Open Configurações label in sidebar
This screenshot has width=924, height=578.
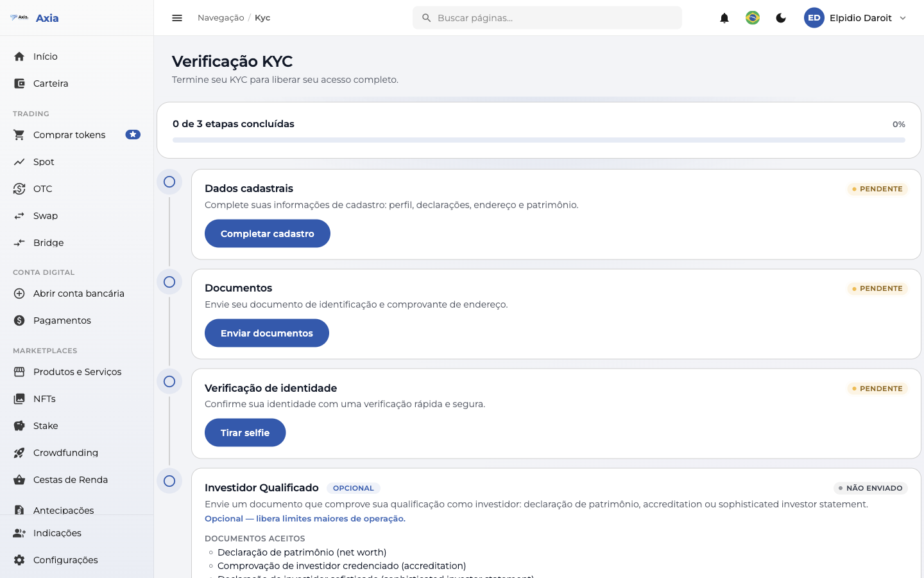click(x=65, y=560)
